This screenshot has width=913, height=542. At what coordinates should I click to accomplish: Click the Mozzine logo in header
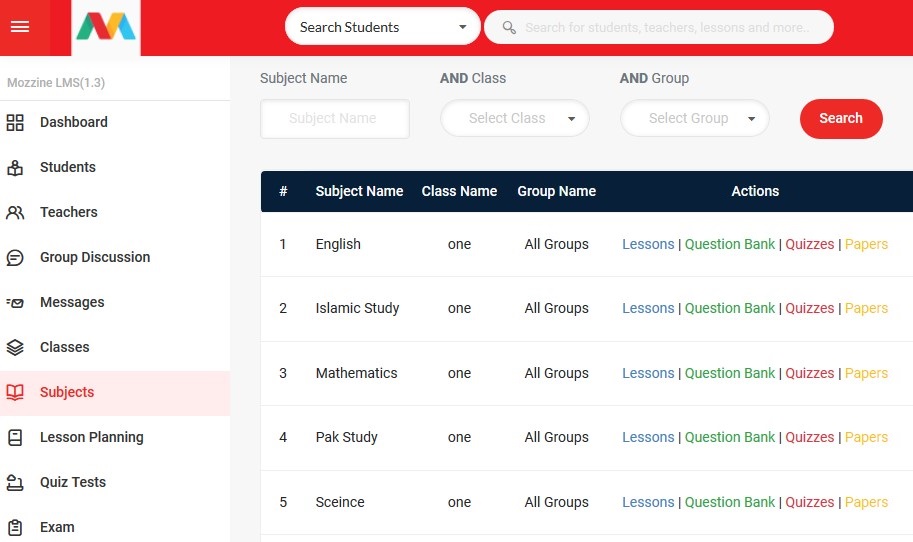pos(106,28)
